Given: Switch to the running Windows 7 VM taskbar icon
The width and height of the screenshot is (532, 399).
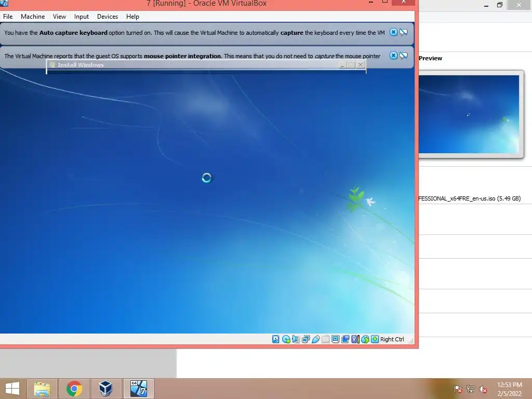Looking at the screenshot, I should pos(138,389).
